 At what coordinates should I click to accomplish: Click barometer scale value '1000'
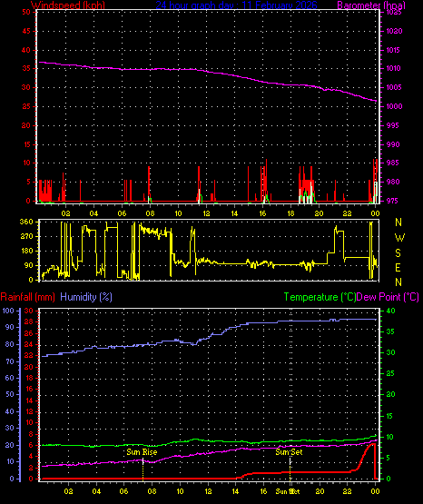coord(394,106)
